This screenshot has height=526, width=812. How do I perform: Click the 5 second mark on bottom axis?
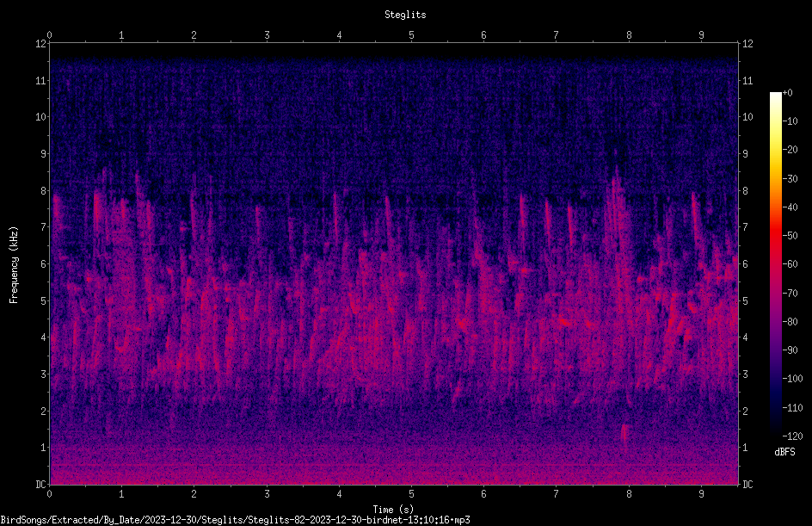tap(412, 494)
